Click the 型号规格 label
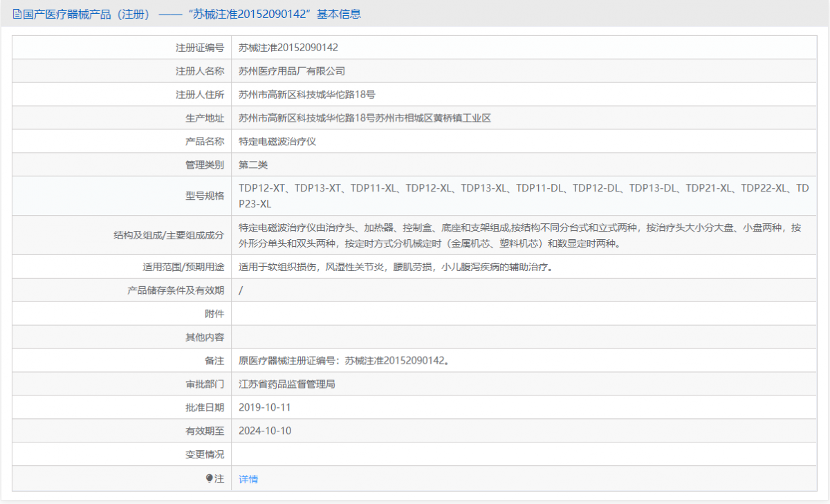This screenshot has width=830, height=504. (205, 196)
